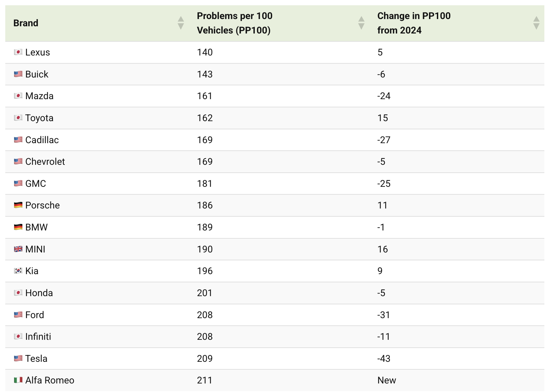Select the Alfa Romeo 'New' cell
Viewport: 547px width, 392px height.
pyautogui.click(x=387, y=380)
